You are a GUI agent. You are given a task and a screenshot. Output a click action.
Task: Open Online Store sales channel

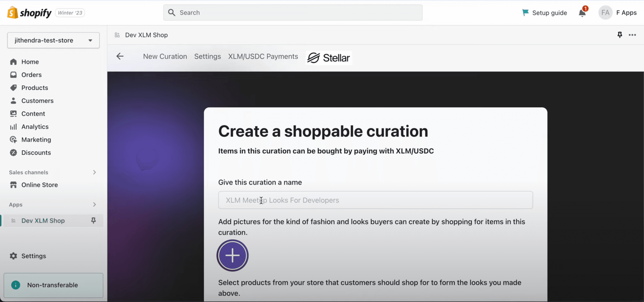click(40, 185)
